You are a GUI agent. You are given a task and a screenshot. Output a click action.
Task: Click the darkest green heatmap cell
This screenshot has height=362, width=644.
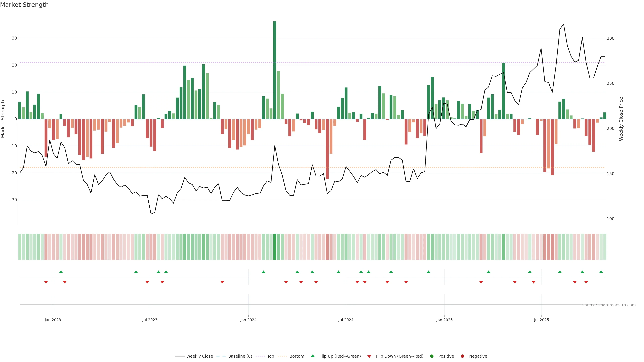[x=275, y=247]
